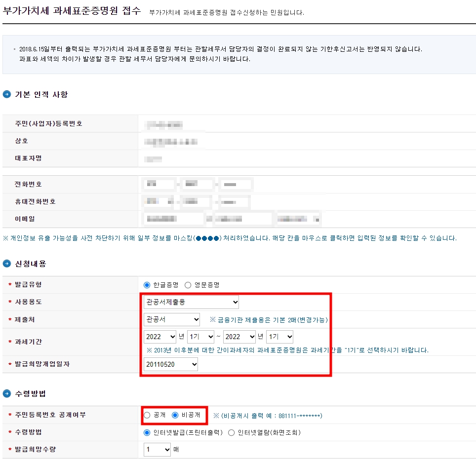The image size is (476, 461).
Task: Open the 발급희망수량 quantity dropdown
Action: (157, 449)
